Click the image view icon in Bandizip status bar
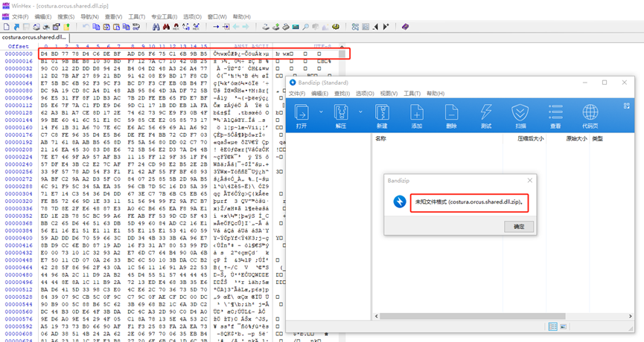644x342 pixels. (x=563, y=326)
